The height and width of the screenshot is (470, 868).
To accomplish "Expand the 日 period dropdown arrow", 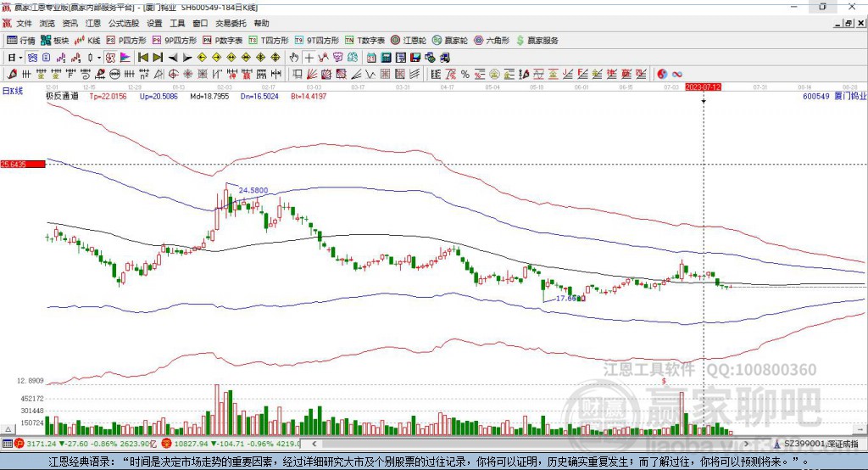I will click(x=20, y=58).
